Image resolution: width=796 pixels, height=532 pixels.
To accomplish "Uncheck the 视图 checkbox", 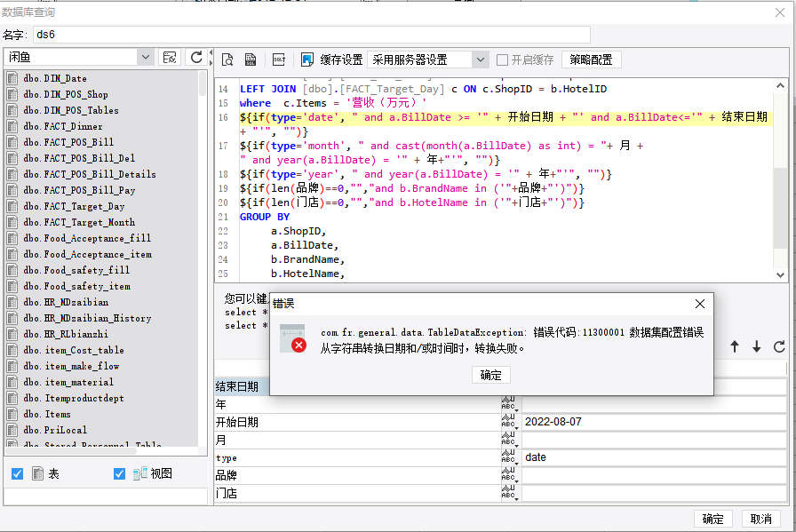I will tap(120, 474).
